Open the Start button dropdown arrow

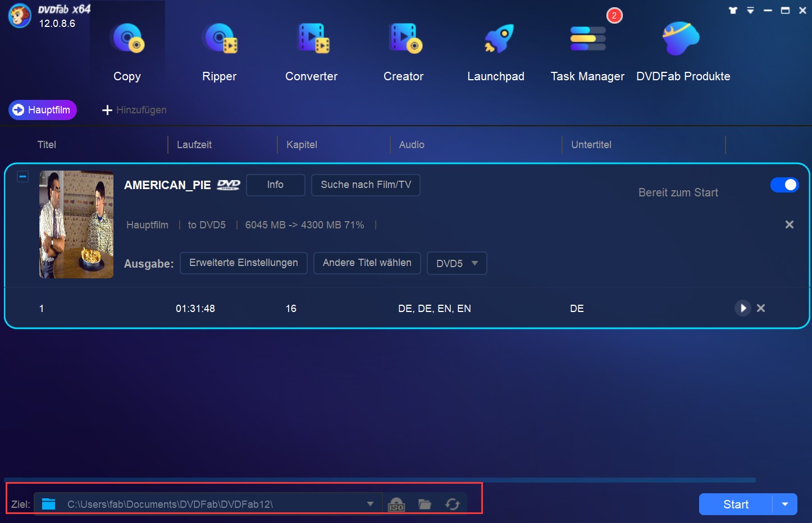tap(785, 504)
